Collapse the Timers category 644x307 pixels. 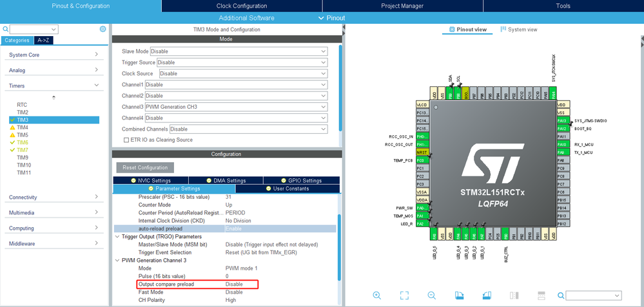coord(54,86)
